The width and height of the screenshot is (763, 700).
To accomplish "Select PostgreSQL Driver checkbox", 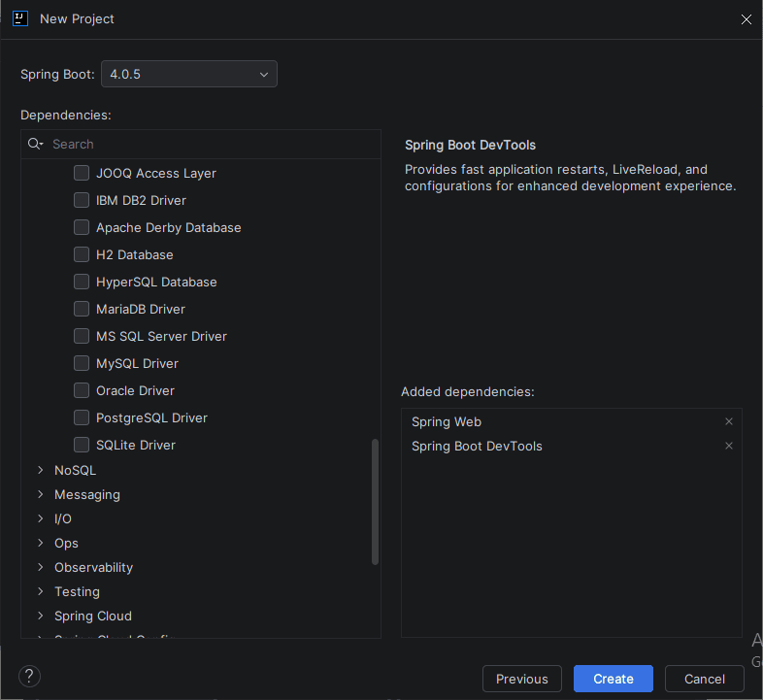I will 82,417.
